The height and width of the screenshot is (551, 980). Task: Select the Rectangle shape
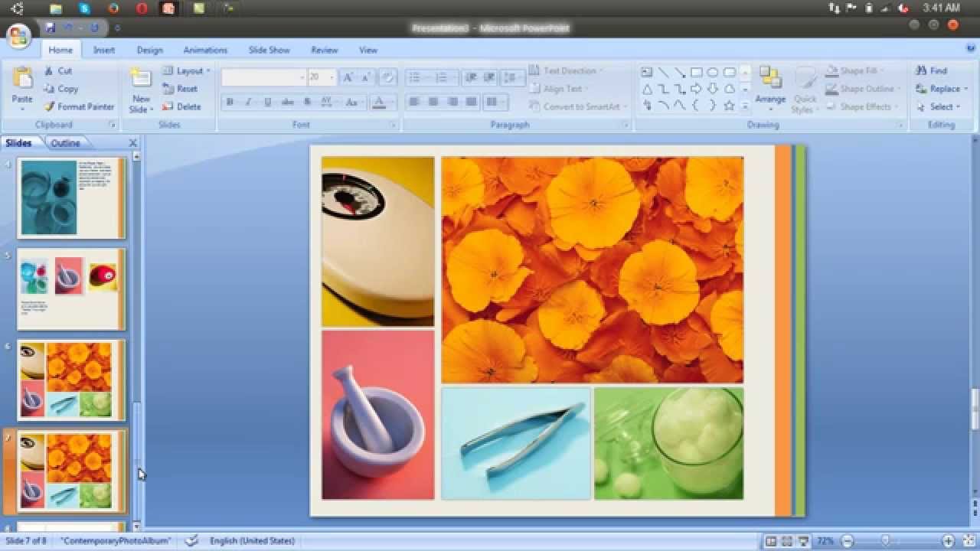click(696, 73)
